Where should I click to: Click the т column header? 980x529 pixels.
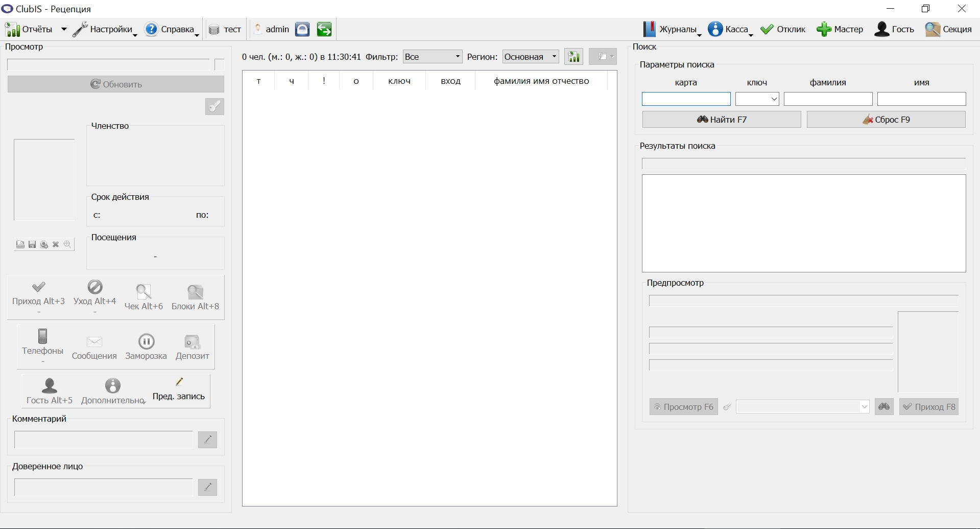259,81
